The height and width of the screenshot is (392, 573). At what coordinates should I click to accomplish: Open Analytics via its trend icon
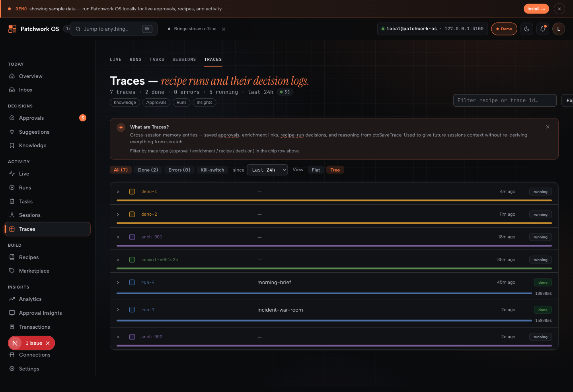pos(12,299)
